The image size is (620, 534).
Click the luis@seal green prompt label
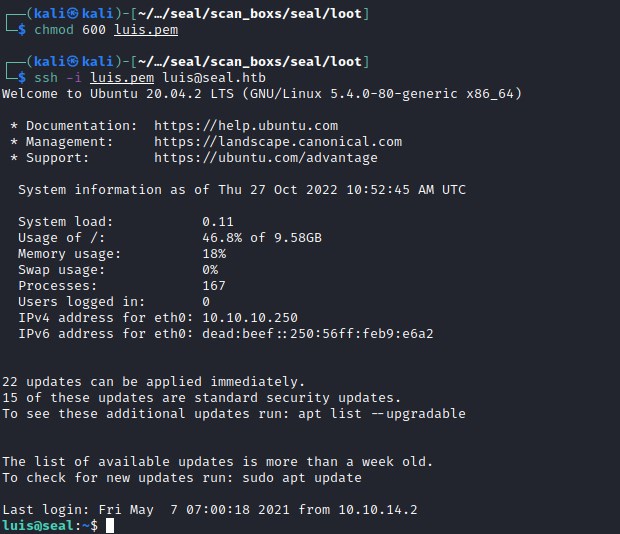pyautogui.click(x=38, y=526)
